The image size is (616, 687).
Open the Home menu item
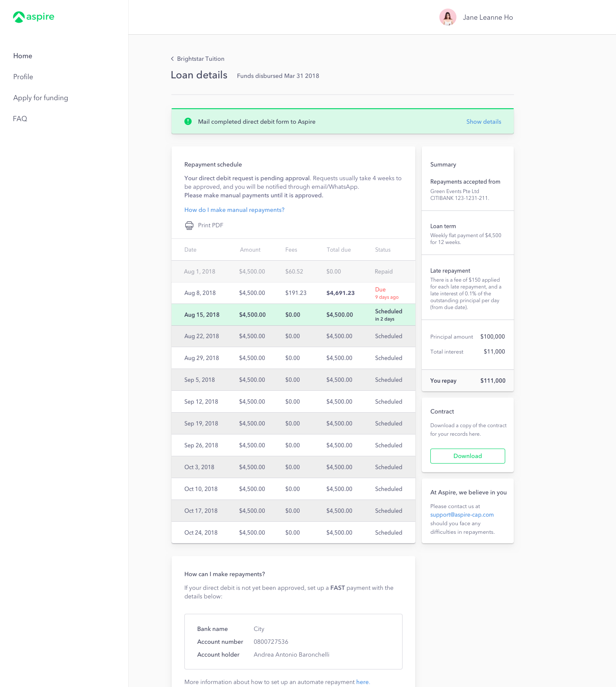(x=23, y=56)
